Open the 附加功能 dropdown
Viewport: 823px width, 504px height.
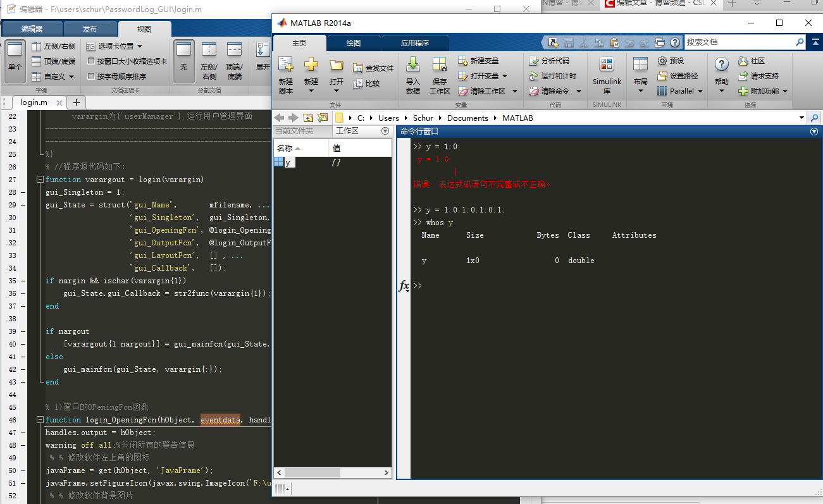click(x=785, y=91)
